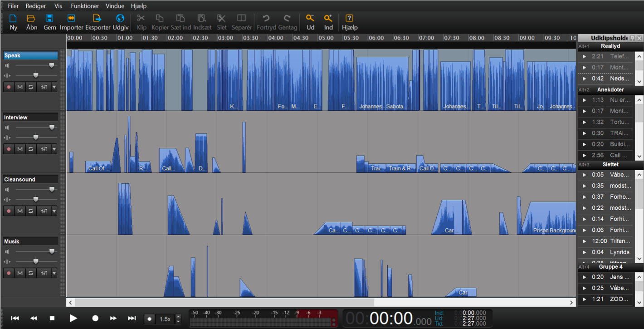This screenshot has height=329, width=644.
Task: Save project with the Gem icon
Action: coord(49,19)
